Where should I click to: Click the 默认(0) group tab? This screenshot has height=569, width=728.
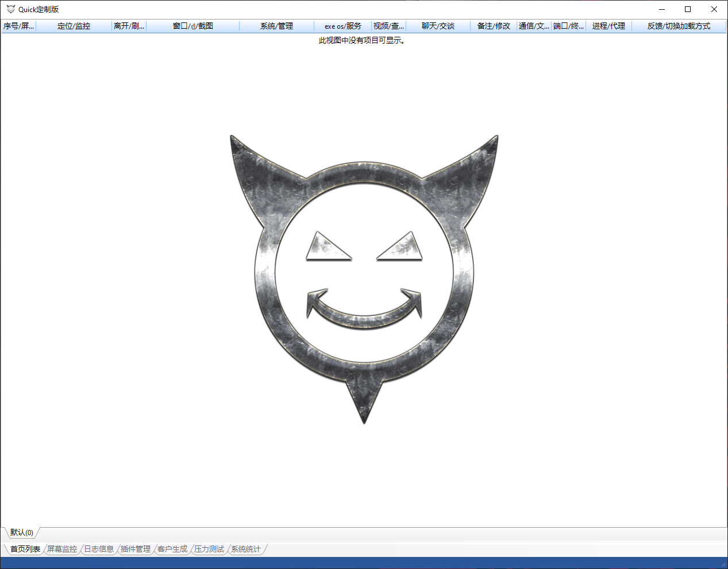click(22, 532)
